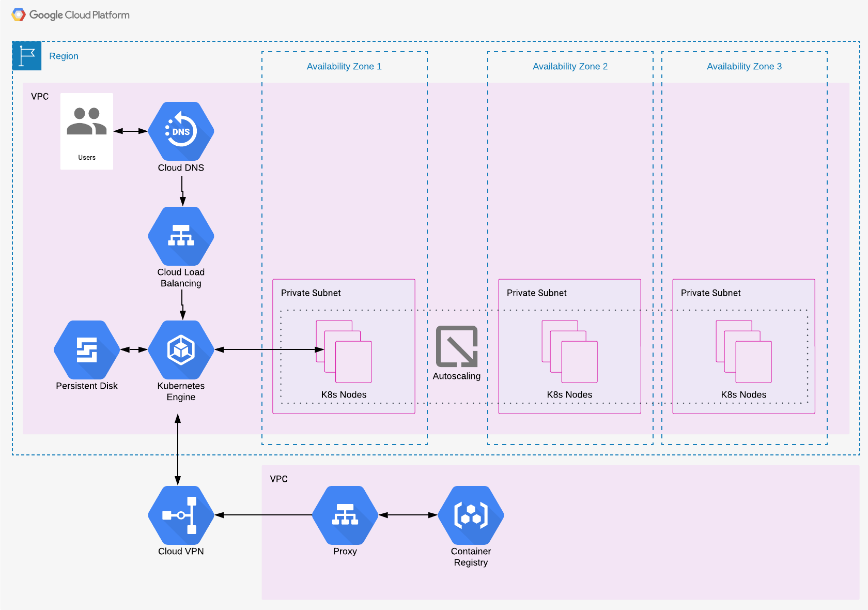Click K8s Nodes stack in Zone 2
868x610 pixels.
click(569, 352)
